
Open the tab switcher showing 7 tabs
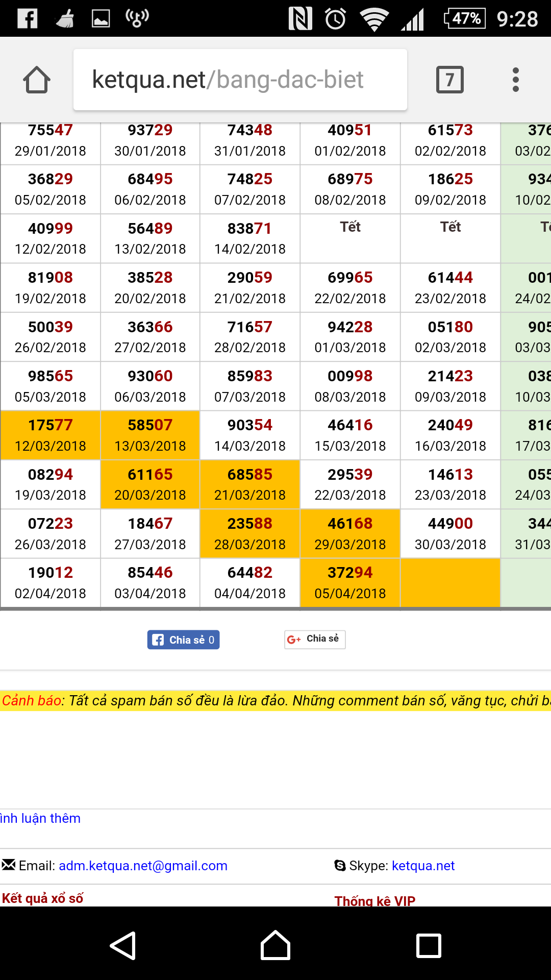click(449, 80)
